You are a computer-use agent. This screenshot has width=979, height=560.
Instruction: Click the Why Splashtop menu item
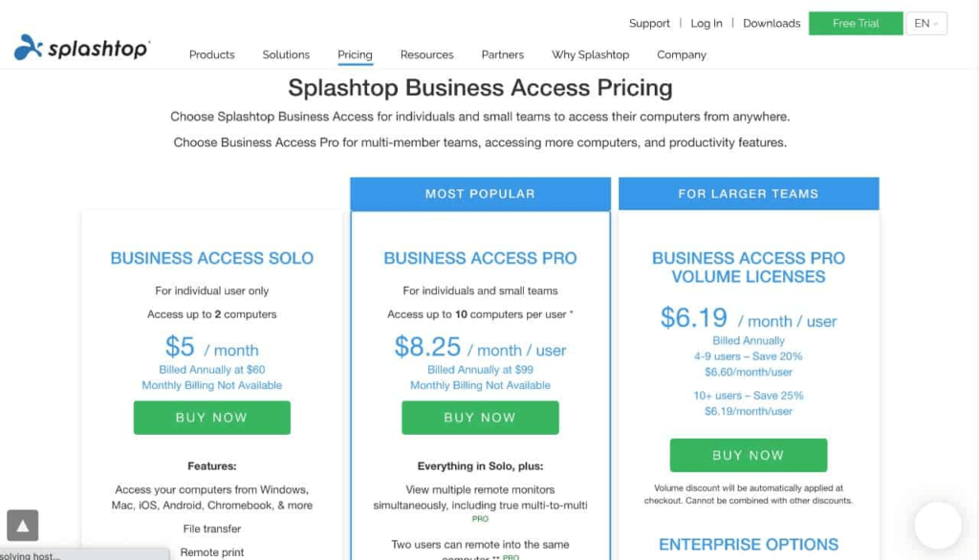click(x=590, y=54)
